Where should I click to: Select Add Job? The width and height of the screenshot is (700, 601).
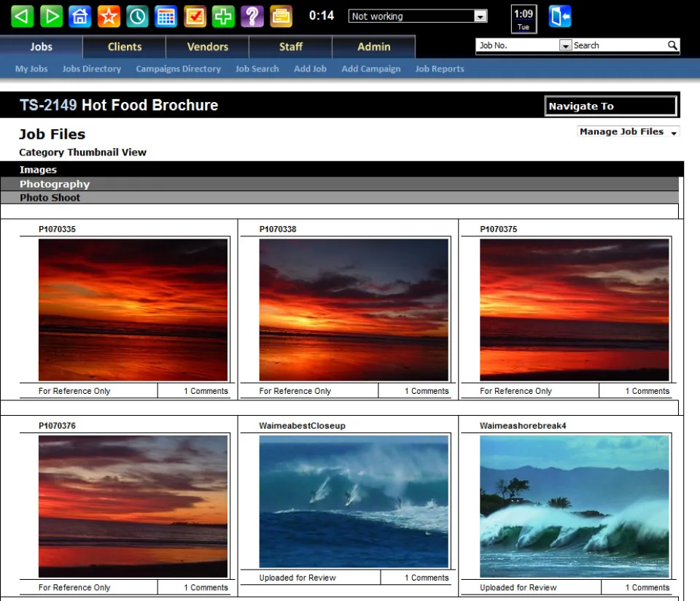pos(311,69)
